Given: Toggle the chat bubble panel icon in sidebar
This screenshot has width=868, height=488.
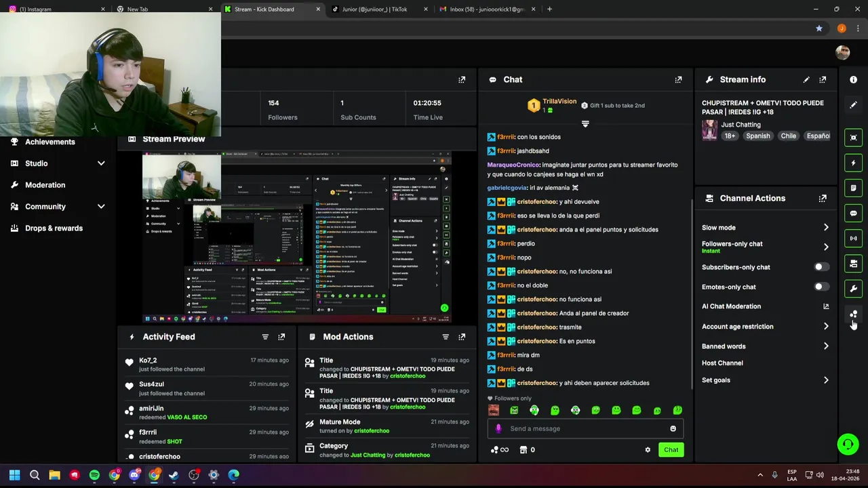Looking at the screenshot, I should (x=853, y=213).
